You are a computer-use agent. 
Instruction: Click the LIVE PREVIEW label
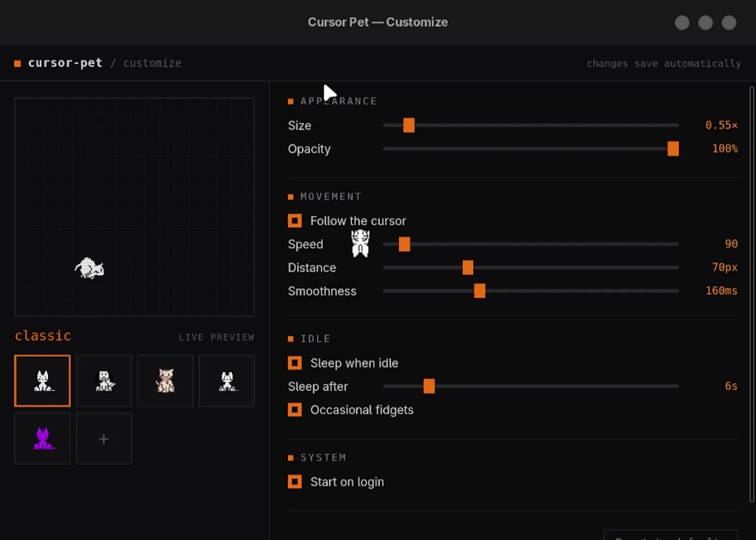[x=216, y=337]
